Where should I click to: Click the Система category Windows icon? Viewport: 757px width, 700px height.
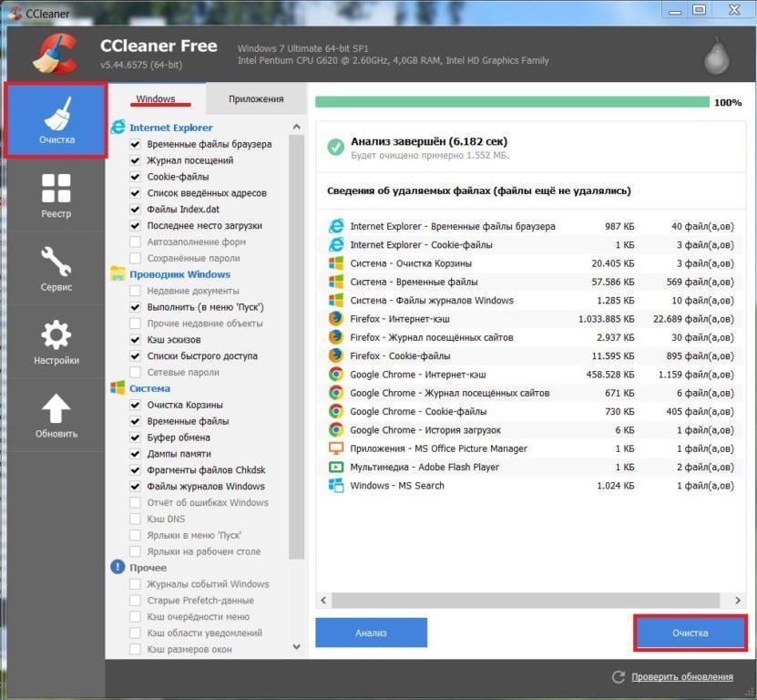tap(118, 388)
